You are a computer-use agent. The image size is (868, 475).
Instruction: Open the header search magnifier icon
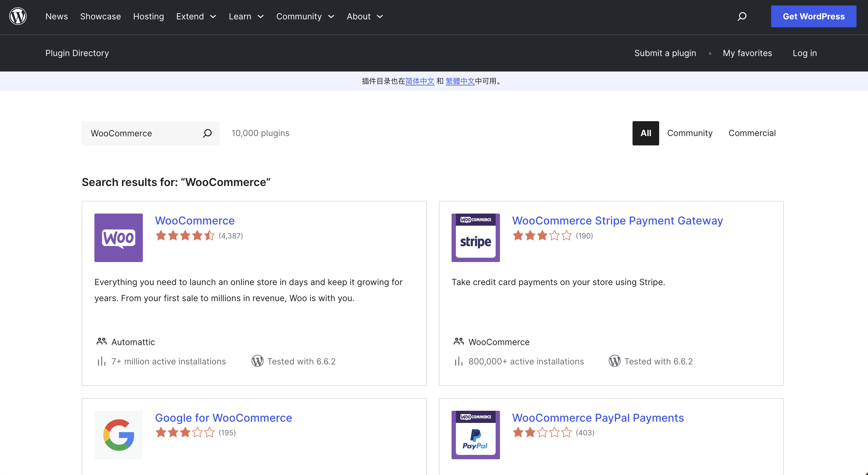(741, 16)
